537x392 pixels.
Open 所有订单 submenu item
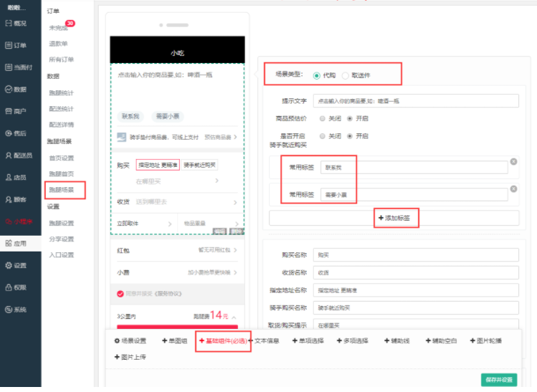(x=62, y=59)
